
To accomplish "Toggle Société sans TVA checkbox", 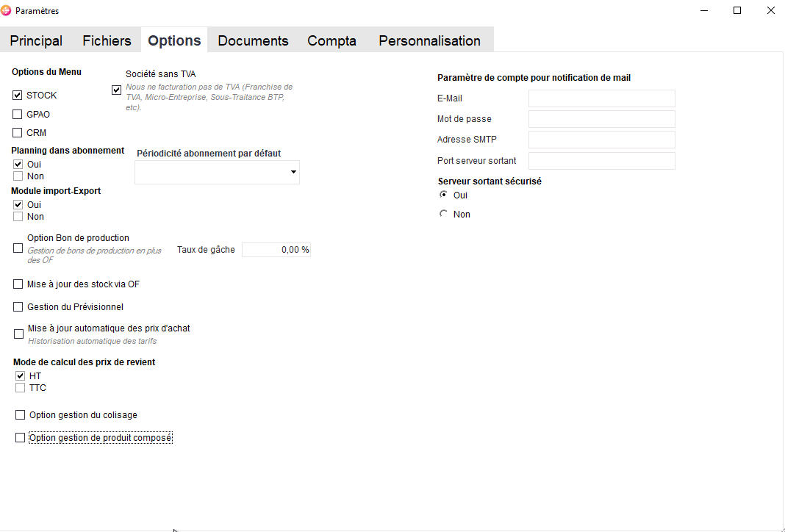I will click(x=116, y=90).
